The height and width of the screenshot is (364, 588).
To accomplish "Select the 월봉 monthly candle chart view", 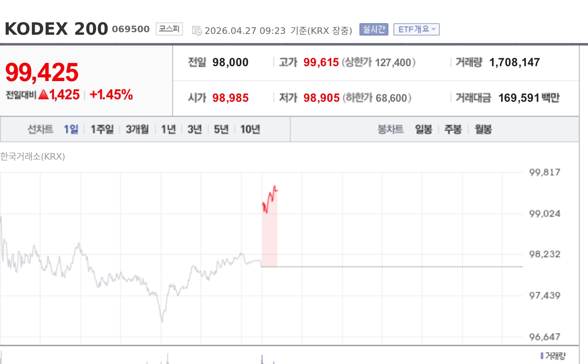I will click(x=482, y=129).
